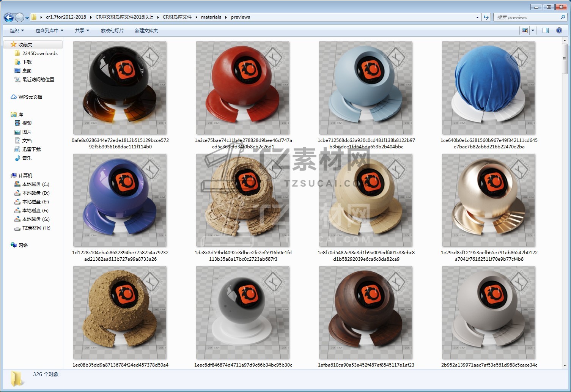Select the light blue sphere thumbnail
The width and height of the screenshot is (571, 392).
(x=366, y=88)
